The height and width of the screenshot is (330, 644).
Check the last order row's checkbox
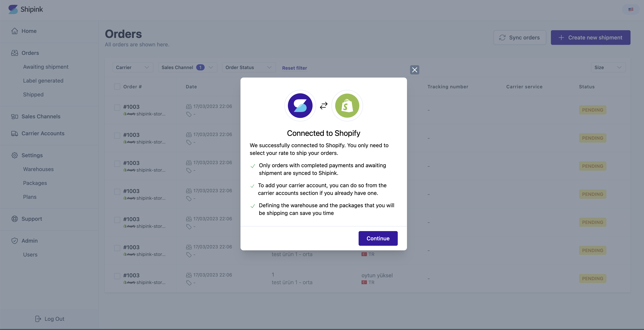(117, 276)
